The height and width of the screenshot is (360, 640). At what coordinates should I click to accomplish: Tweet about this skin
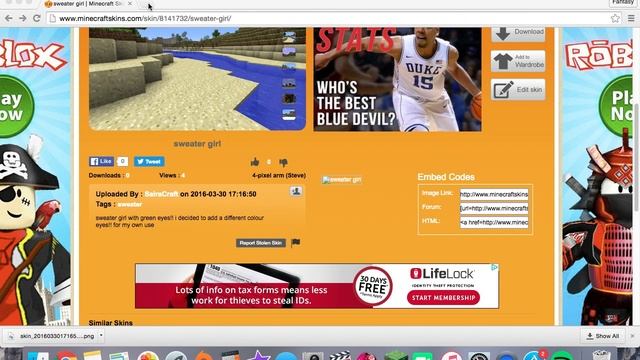click(x=149, y=161)
